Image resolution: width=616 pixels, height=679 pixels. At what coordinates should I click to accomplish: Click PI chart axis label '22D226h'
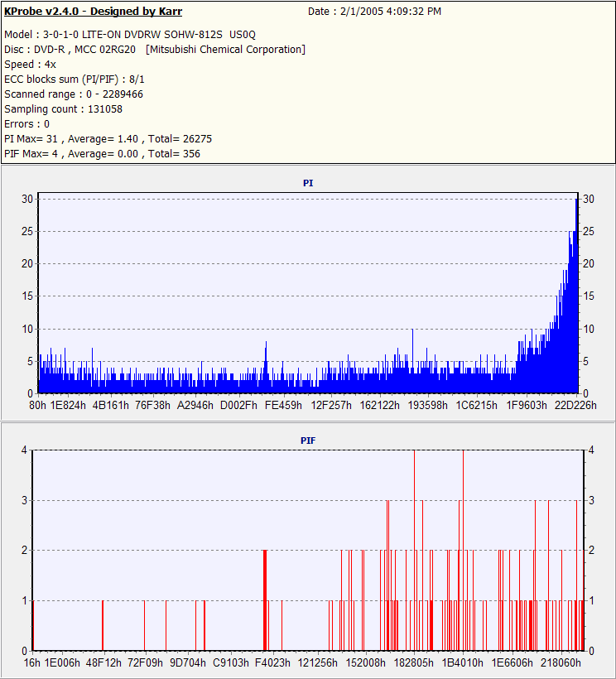575,405
